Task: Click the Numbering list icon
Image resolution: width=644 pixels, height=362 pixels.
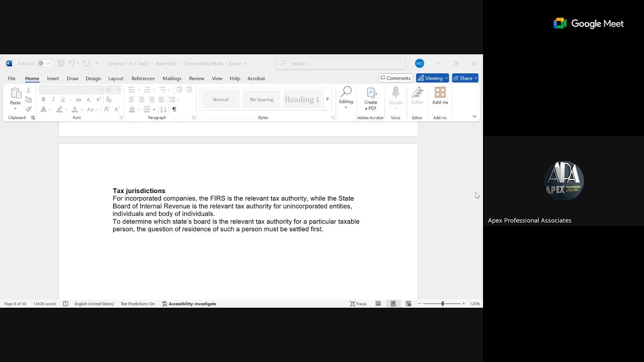Action: pos(147,90)
